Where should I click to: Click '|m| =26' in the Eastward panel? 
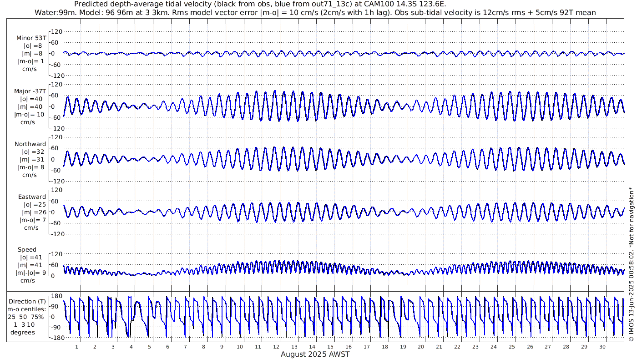click(33, 212)
